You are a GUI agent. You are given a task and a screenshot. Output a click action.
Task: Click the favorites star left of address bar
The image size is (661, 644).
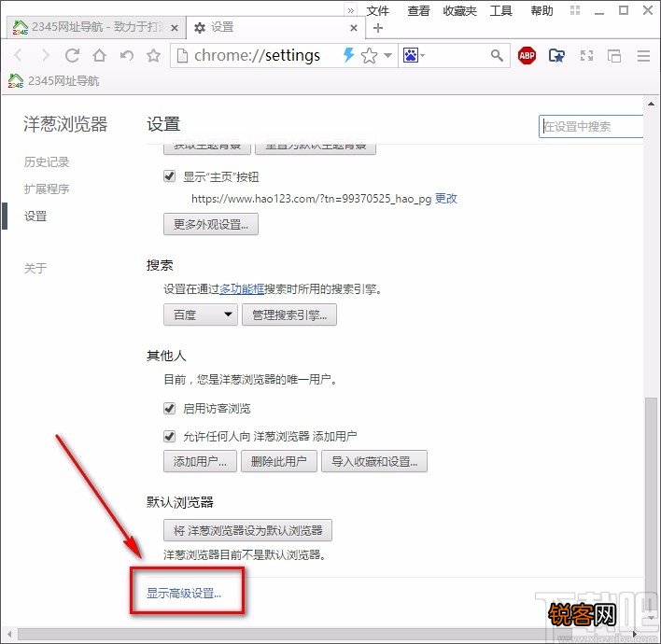(x=153, y=55)
